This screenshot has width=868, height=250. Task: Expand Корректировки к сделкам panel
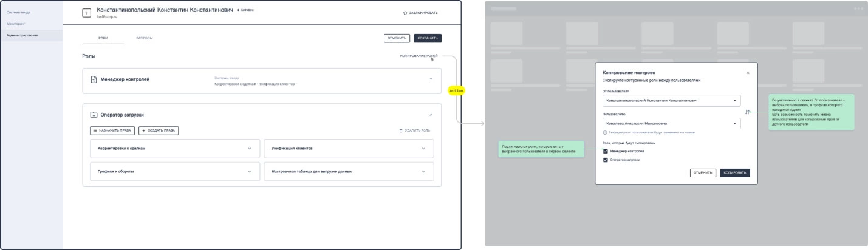pos(250,148)
